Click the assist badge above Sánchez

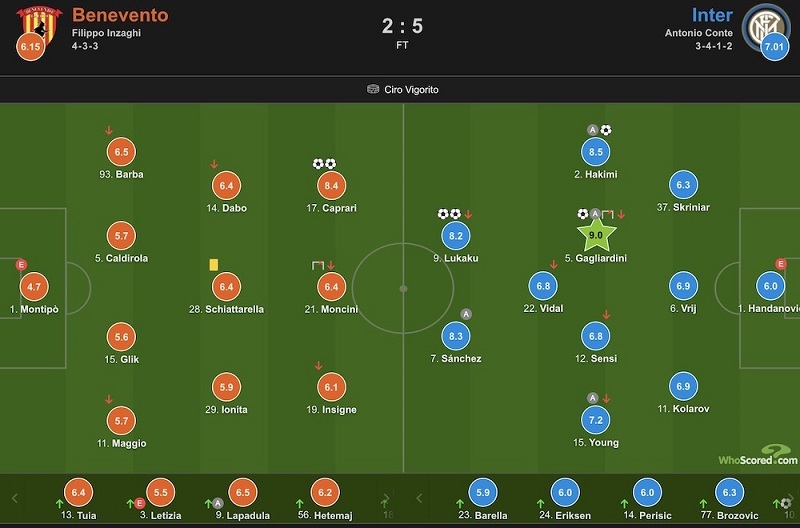point(465,314)
